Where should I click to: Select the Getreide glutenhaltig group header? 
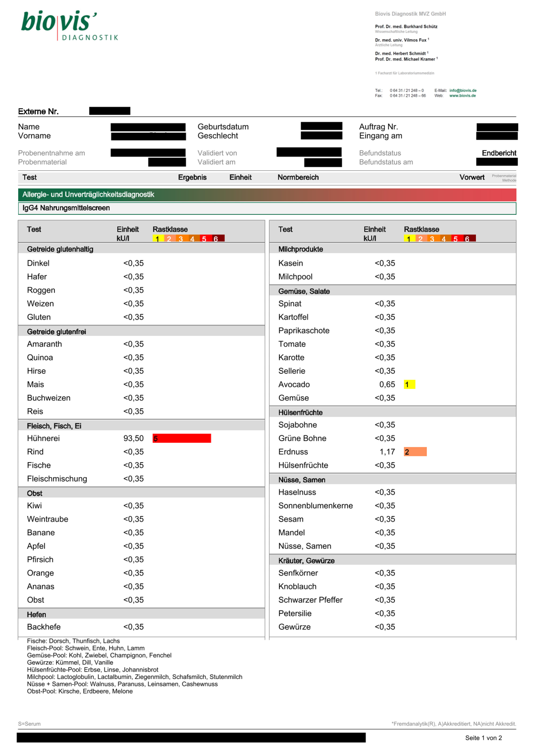tap(60, 249)
